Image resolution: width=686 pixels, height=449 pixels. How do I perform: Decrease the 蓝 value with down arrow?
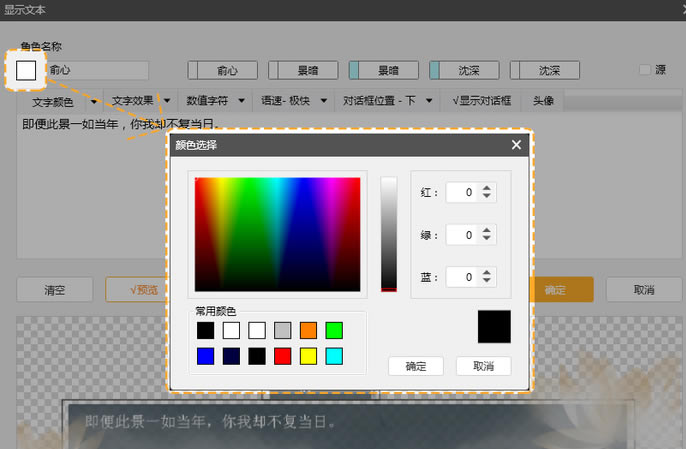(x=487, y=281)
